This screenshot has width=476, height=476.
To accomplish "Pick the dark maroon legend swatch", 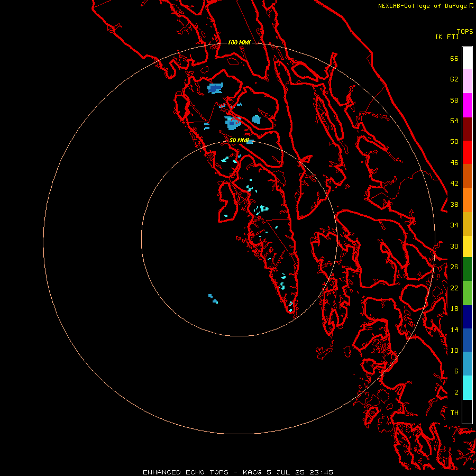I will coord(467,129).
